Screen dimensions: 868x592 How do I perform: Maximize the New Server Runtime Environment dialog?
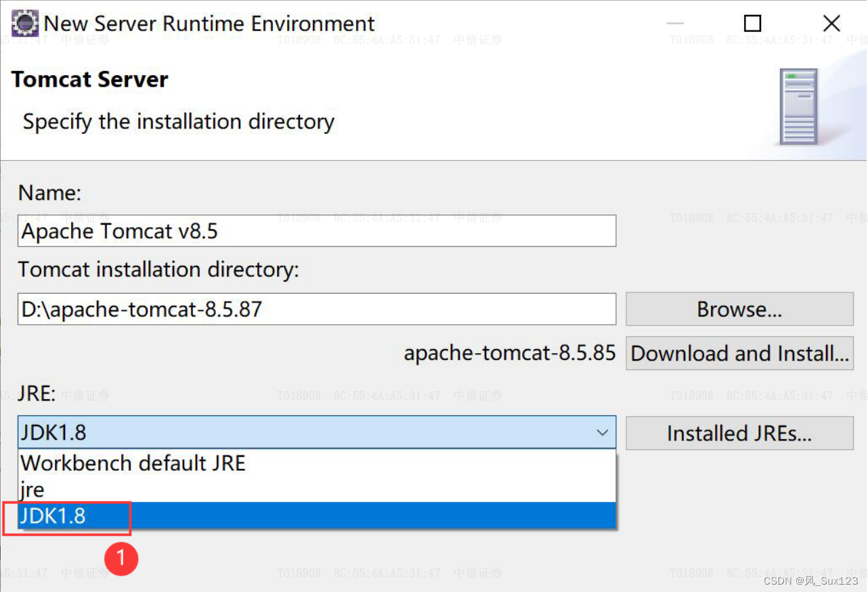point(753,24)
